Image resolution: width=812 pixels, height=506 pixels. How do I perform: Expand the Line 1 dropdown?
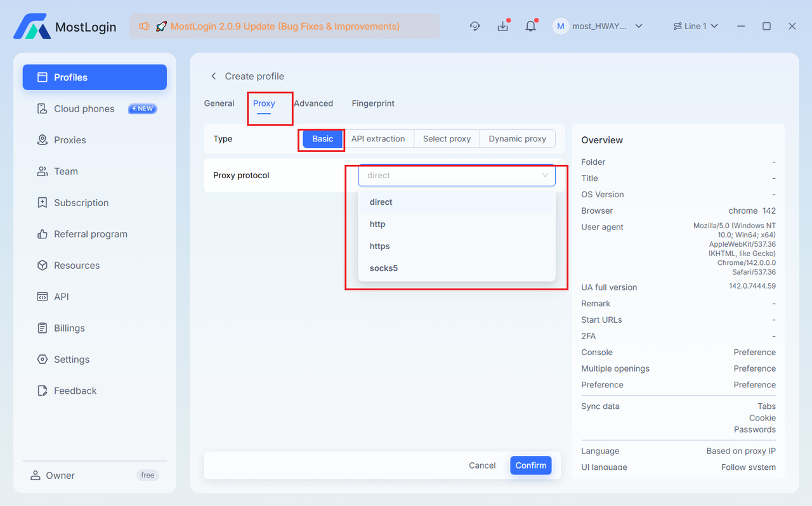point(695,26)
